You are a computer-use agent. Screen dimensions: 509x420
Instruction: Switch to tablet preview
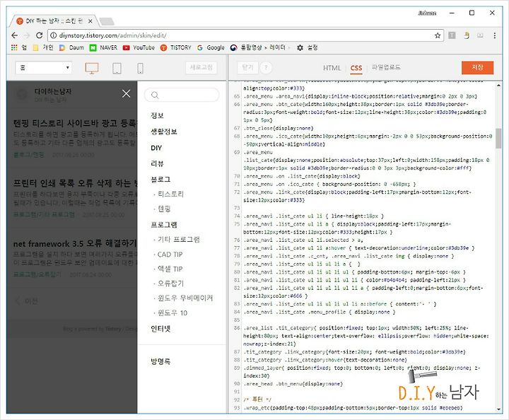pyautogui.click(x=117, y=68)
